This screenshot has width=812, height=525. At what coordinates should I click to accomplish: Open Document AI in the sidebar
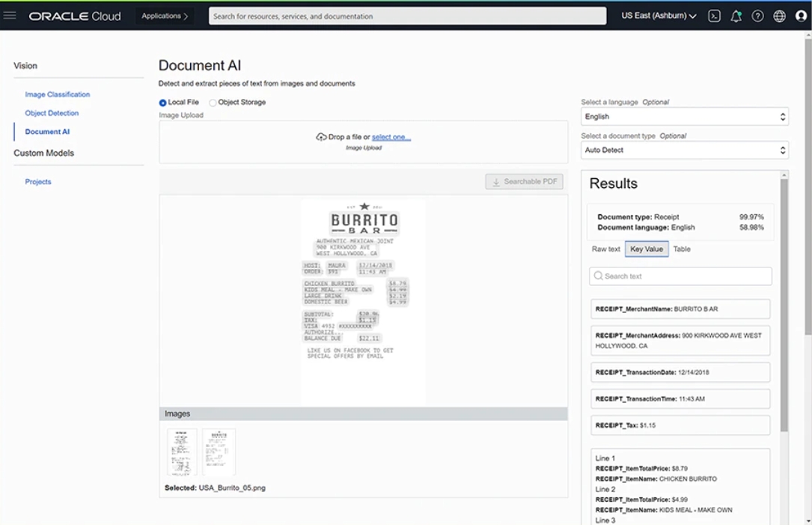(47, 132)
